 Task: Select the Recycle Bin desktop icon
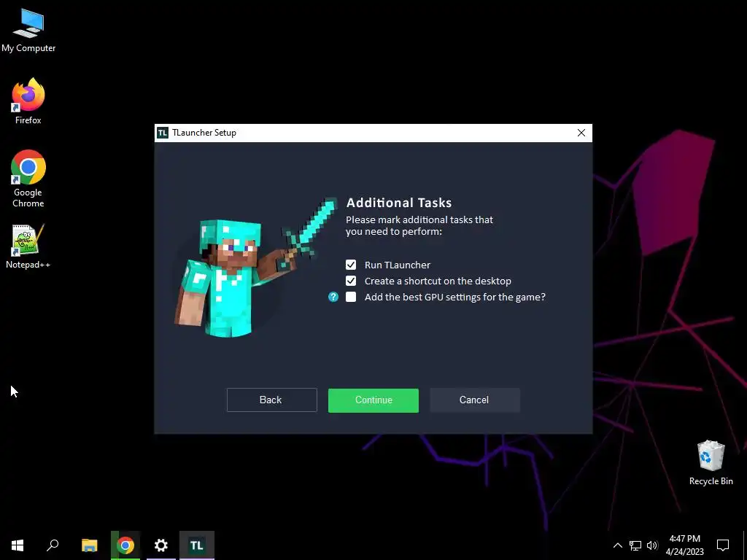(x=711, y=462)
